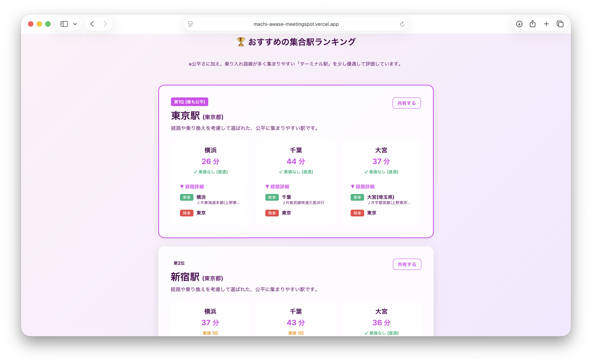Click the 乗車 badge next to 大宮(埼玉県)
The image size is (592, 364).
click(357, 197)
